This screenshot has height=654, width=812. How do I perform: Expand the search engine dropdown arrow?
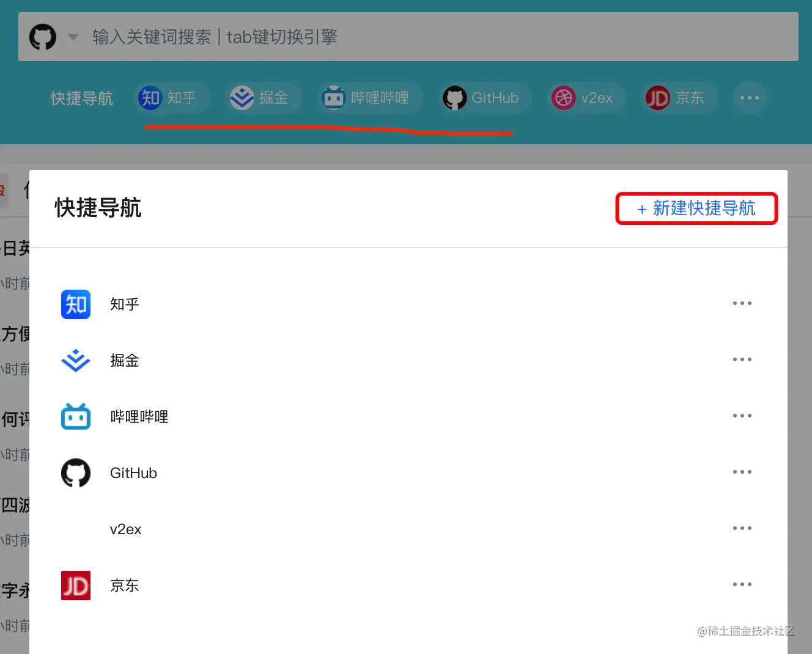pos(73,37)
